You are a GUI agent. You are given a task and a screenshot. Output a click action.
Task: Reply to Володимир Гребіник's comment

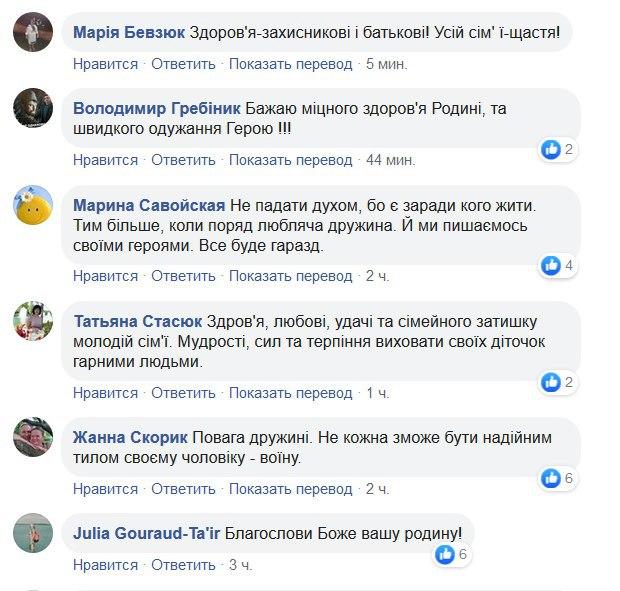184,160
